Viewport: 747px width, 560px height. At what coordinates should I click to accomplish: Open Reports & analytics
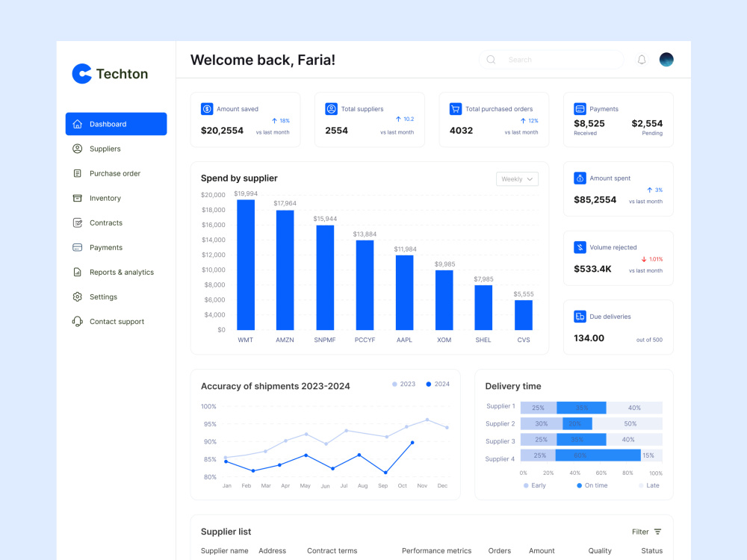(x=122, y=273)
